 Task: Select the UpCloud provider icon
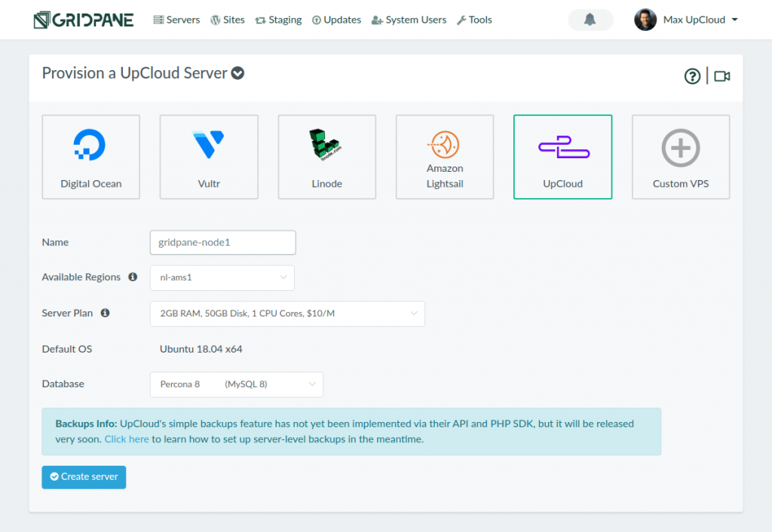(x=562, y=147)
